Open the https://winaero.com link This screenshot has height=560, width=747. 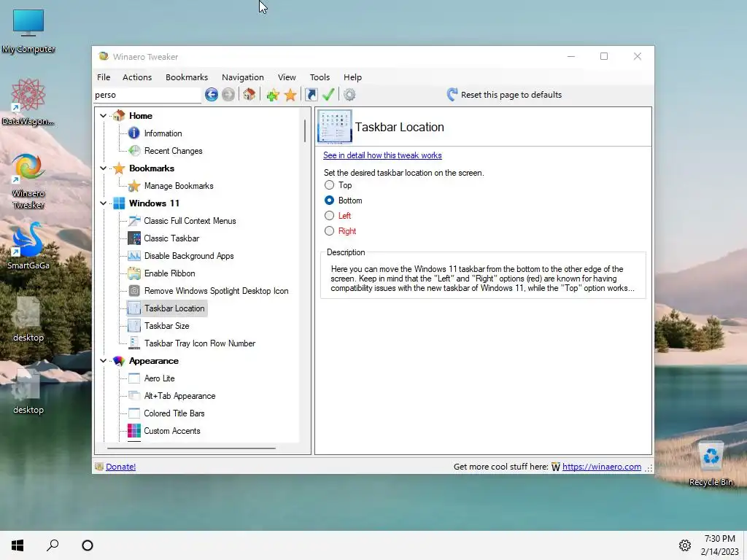click(602, 467)
